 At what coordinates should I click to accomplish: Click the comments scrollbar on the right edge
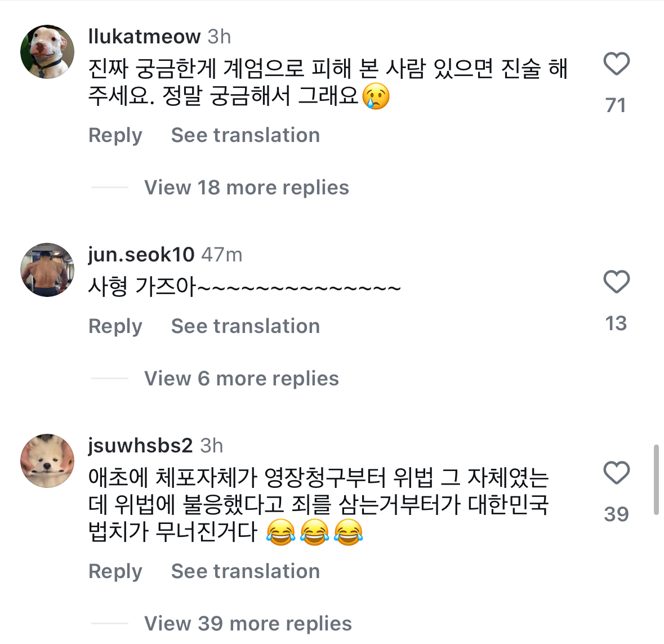[656, 479]
